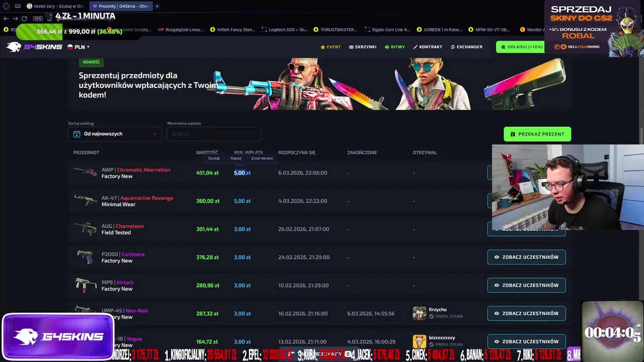Click the 376,28 zł value

pyautogui.click(x=207, y=257)
